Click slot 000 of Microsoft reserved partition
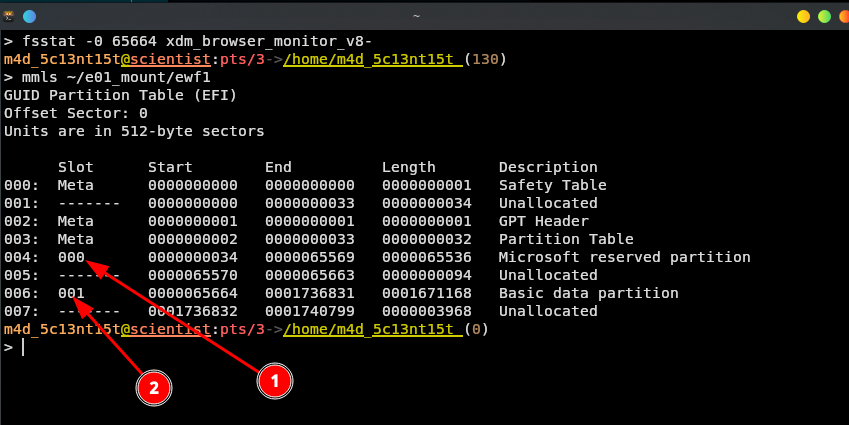849x425 pixels. (71, 257)
